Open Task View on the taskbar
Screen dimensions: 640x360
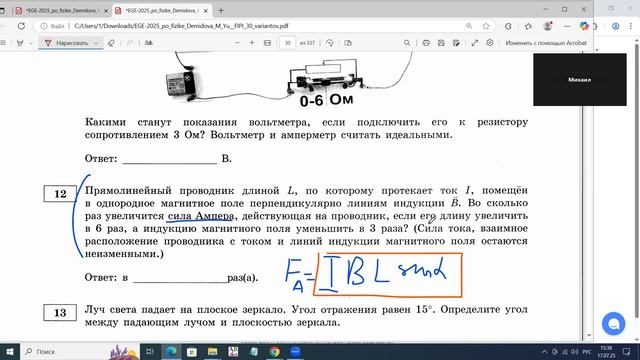tap(150, 351)
